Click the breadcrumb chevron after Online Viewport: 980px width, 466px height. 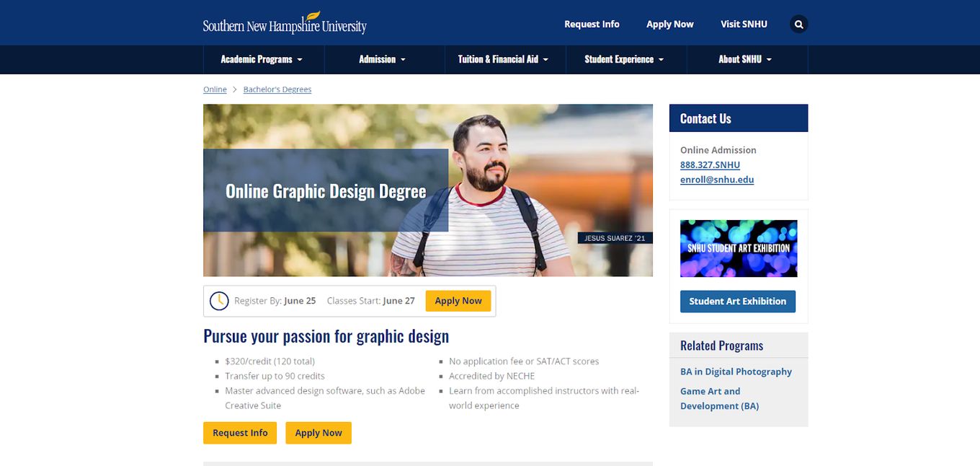point(235,89)
